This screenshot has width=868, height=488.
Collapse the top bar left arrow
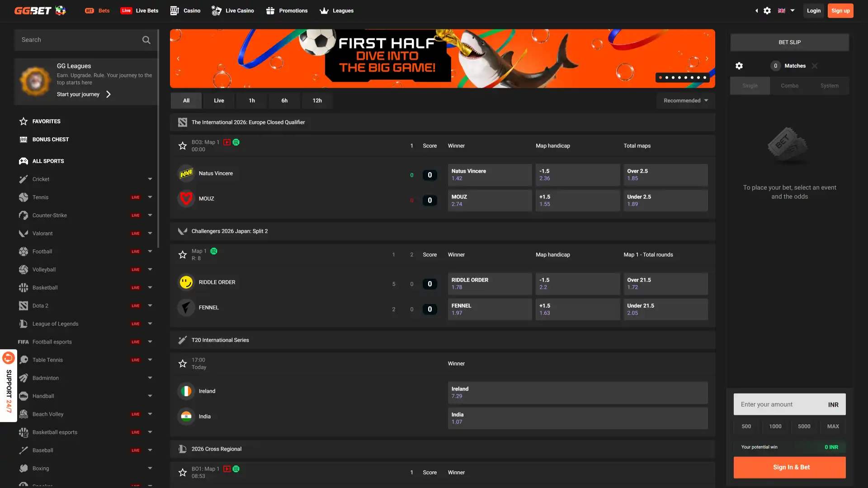[x=756, y=10]
